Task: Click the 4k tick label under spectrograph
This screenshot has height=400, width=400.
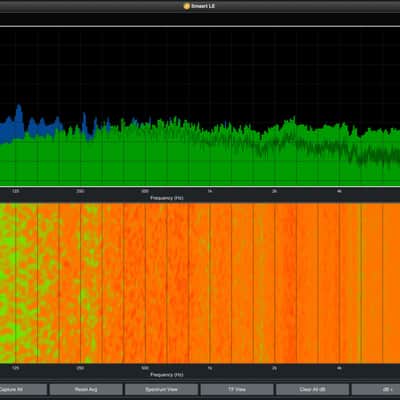Action: tap(339, 368)
